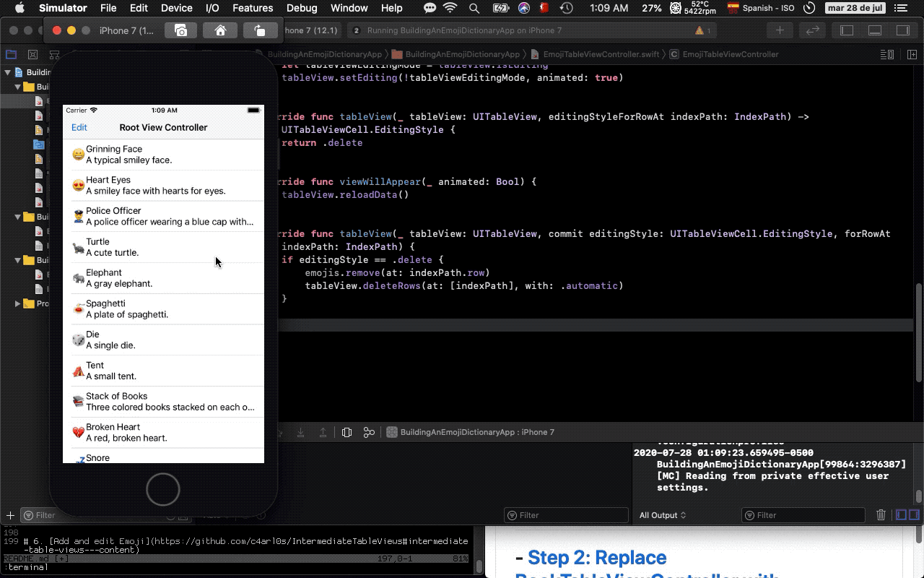
Task: Open the Apple menu
Action: click(19, 8)
